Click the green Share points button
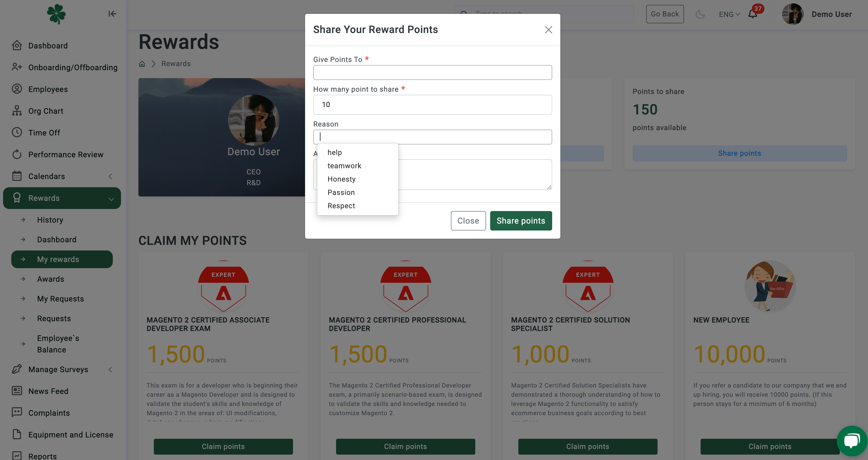Viewport: 868px width, 460px height. 521,221
